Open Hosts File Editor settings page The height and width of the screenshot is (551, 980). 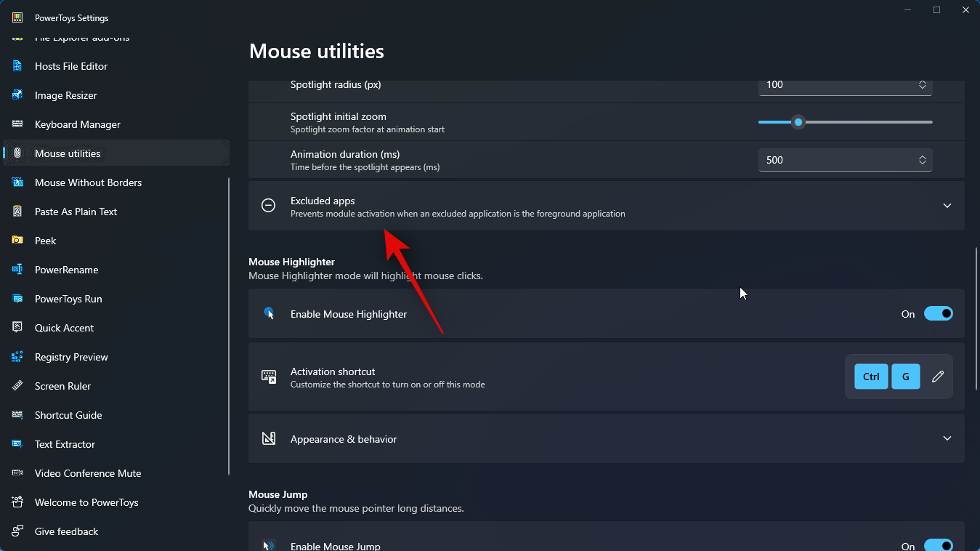[116, 66]
